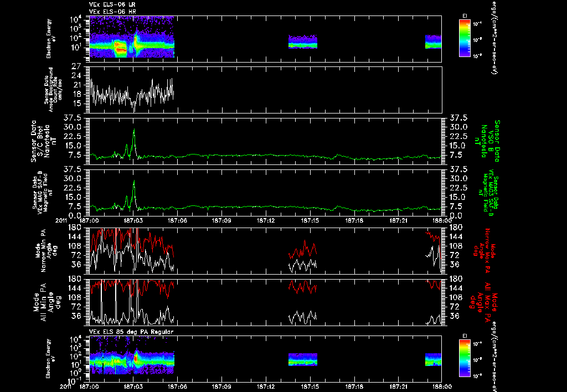
Task: Click the bottom spectrogram data segment near 187:15
Action: pyautogui.click(x=303, y=359)
